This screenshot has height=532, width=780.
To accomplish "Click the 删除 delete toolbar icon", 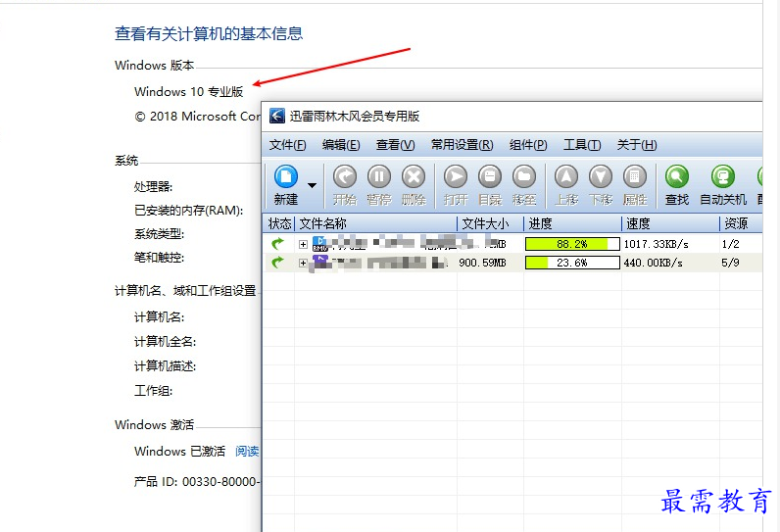I will pyautogui.click(x=414, y=176).
